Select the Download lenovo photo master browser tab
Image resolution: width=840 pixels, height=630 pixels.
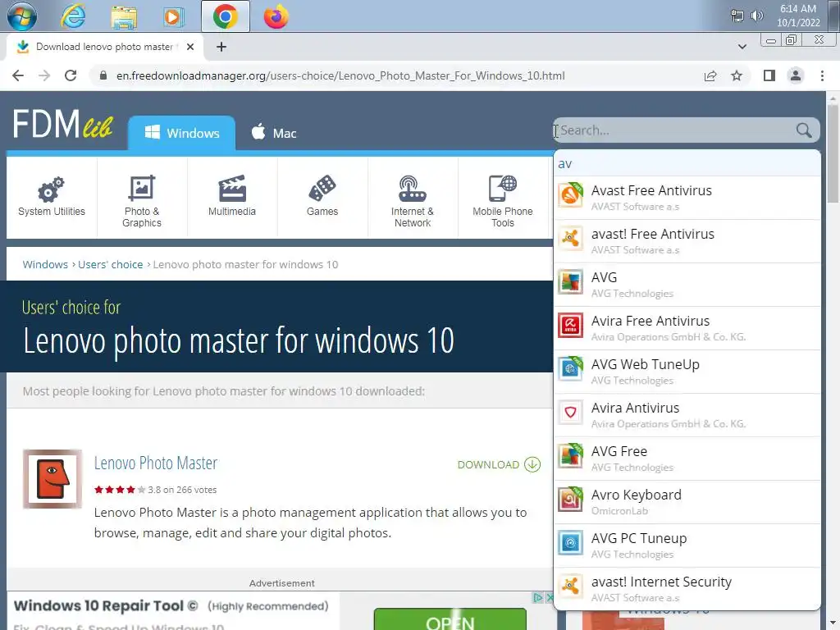point(104,47)
